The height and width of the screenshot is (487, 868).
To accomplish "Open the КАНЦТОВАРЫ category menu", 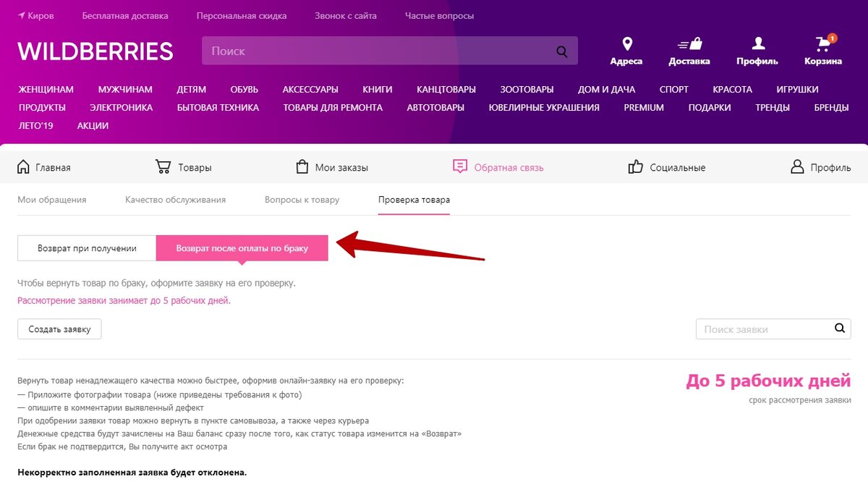I will tap(446, 90).
